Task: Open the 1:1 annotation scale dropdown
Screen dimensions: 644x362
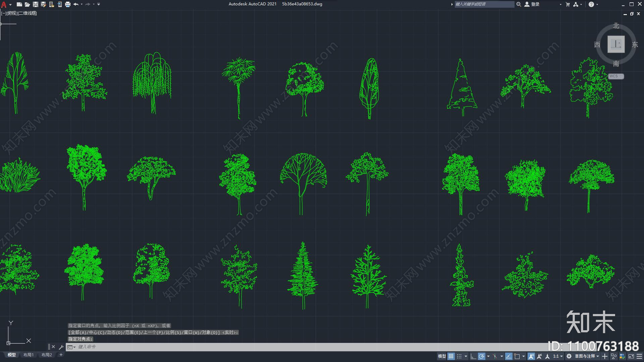Action: [557, 356]
